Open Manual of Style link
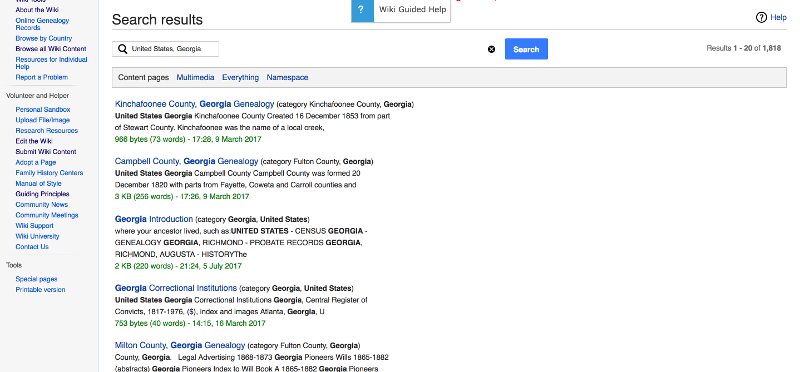Viewport: 800px width, 372px height. 38,184
